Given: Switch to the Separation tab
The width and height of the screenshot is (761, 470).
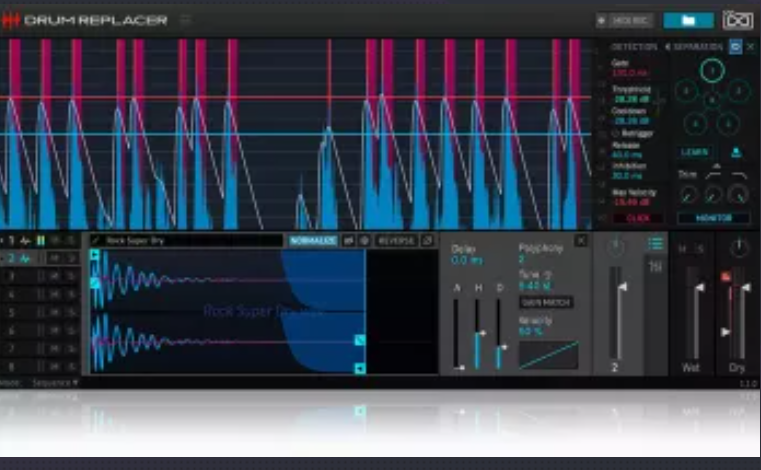Looking at the screenshot, I should (x=697, y=47).
